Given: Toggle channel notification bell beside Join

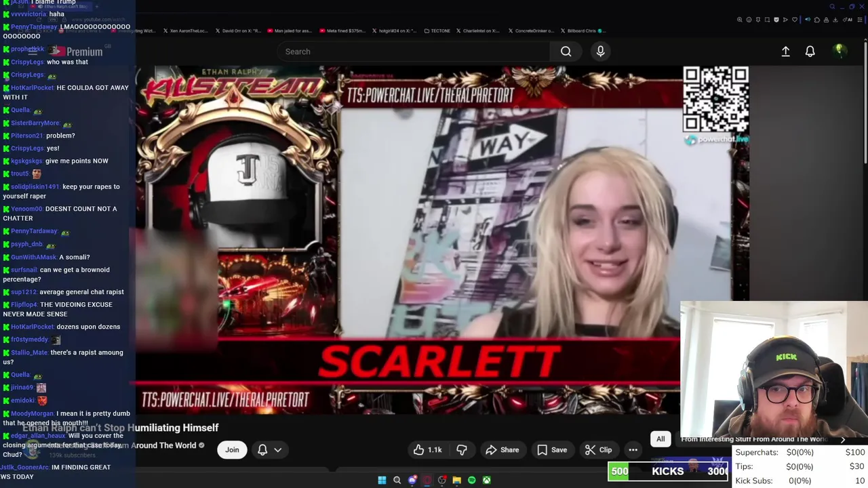Looking at the screenshot, I should pyautogui.click(x=262, y=449).
